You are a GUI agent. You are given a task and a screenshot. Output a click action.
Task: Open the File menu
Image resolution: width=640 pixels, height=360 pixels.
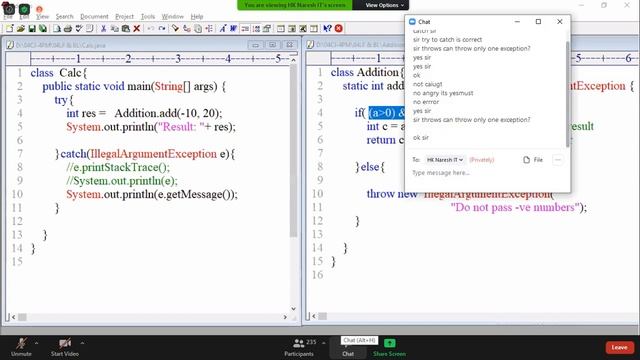click(8, 17)
